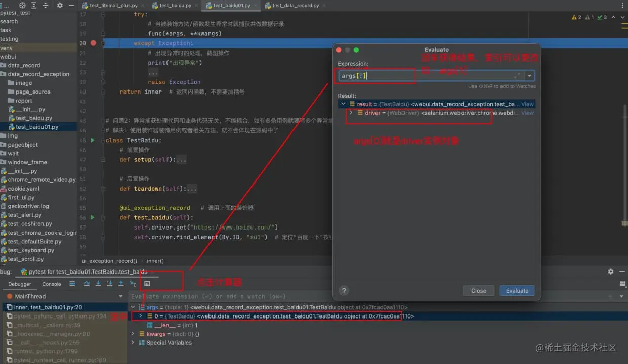
Task: Collapse result node in Evaluate dialog
Action: click(x=344, y=104)
